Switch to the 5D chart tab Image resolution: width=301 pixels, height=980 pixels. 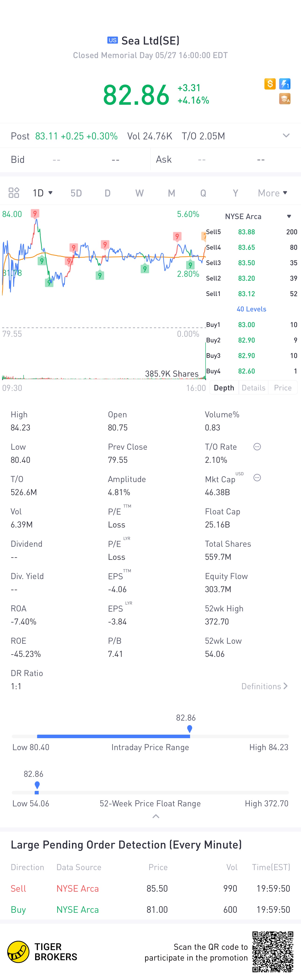click(x=76, y=193)
